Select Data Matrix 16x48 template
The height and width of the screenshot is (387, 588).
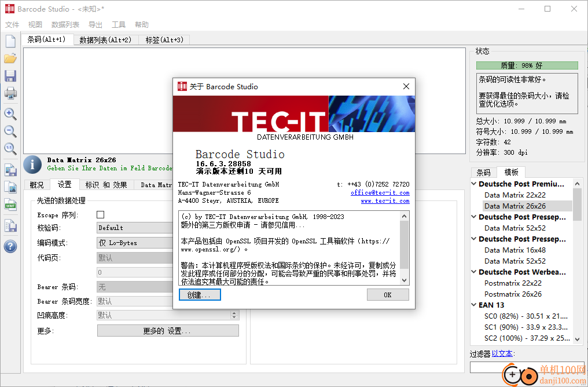coord(514,250)
